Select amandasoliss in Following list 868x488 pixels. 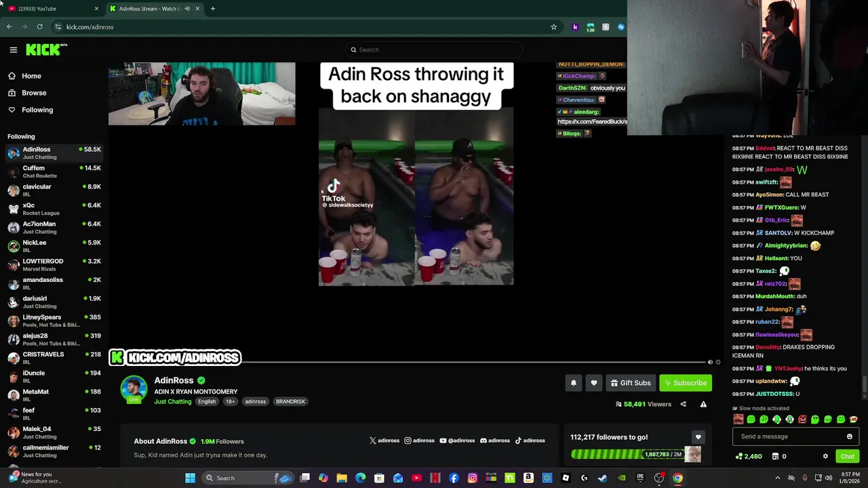coord(54,283)
